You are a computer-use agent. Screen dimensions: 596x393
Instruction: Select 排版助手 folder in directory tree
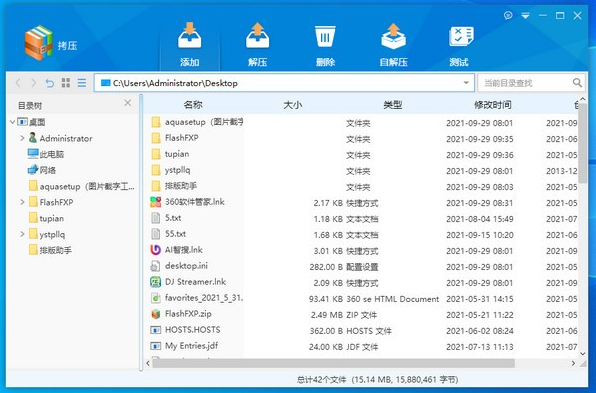pos(50,250)
